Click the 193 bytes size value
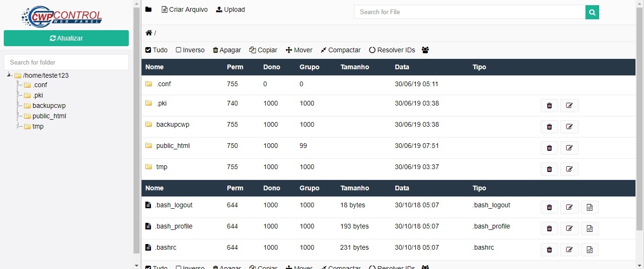This screenshot has height=269, width=644. (354, 226)
